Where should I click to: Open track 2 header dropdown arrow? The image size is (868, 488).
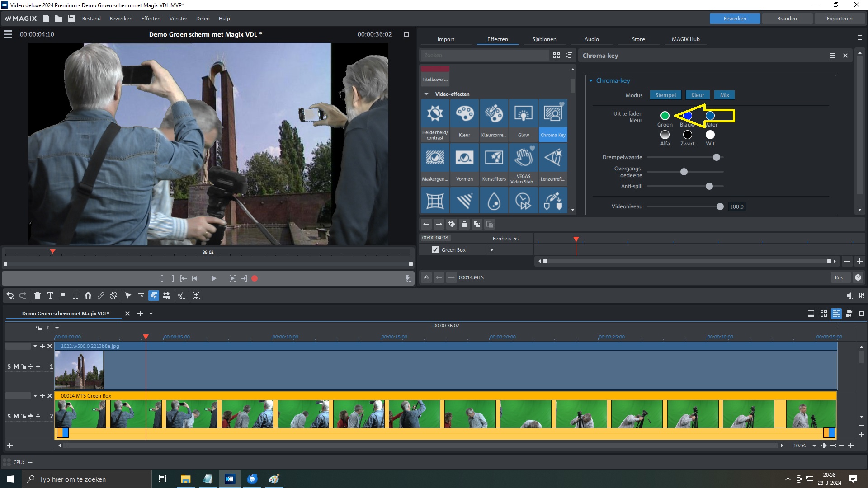point(35,396)
